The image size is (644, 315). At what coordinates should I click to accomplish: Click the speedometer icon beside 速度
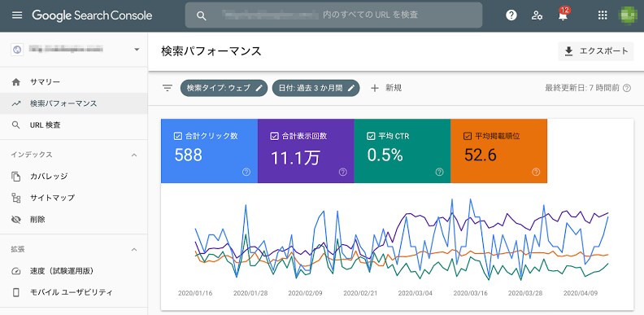[x=16, y=271]
